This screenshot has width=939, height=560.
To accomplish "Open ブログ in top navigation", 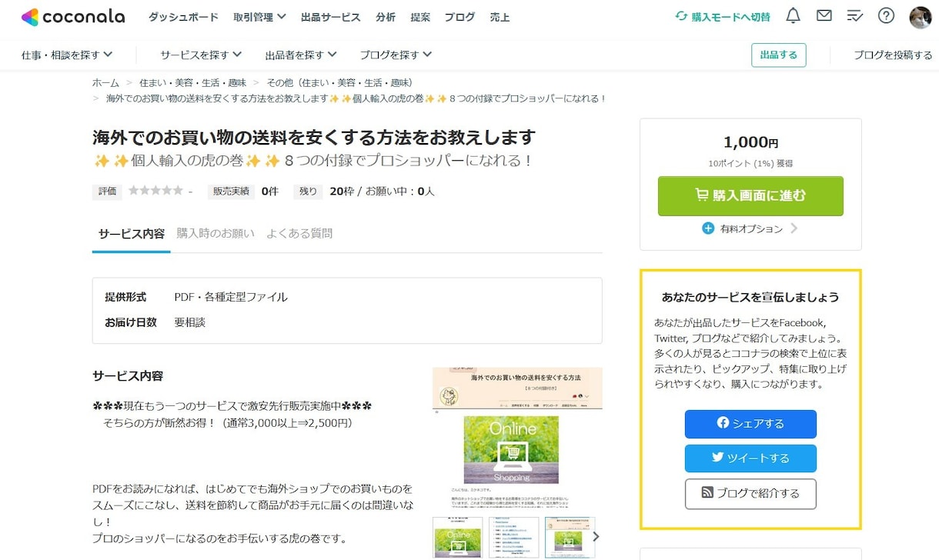I will (459, 17).
